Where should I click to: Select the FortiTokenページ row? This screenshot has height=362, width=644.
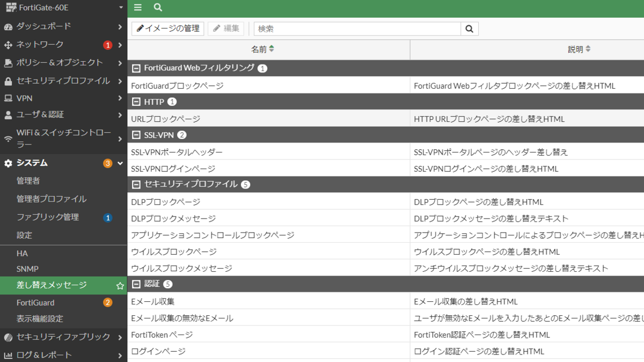(385, 335)
